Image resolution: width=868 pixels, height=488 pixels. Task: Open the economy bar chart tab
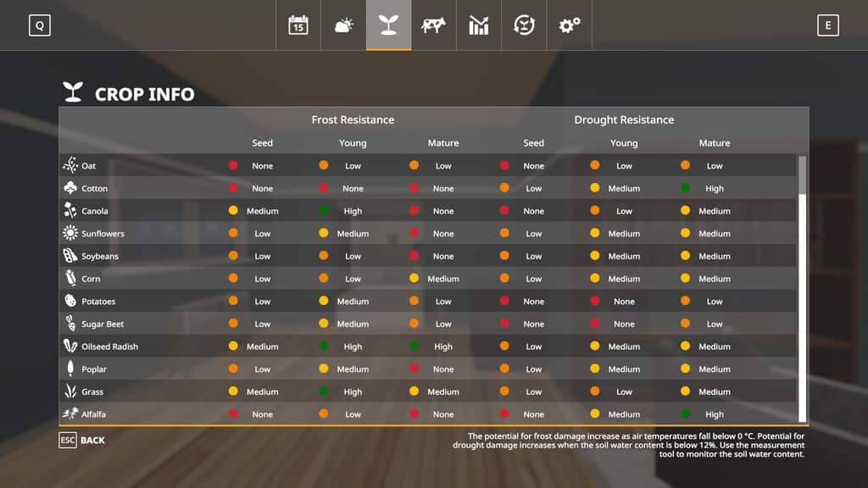479,25
